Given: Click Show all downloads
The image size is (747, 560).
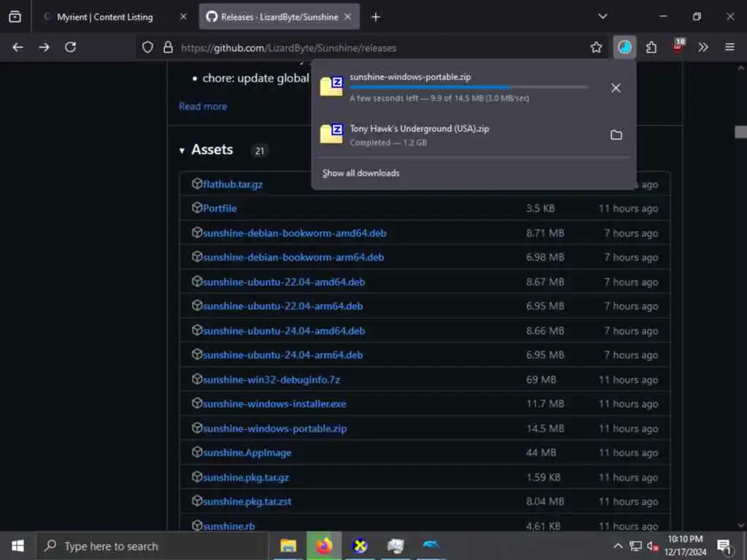Looking at the screenshot, I should (360, 174).
